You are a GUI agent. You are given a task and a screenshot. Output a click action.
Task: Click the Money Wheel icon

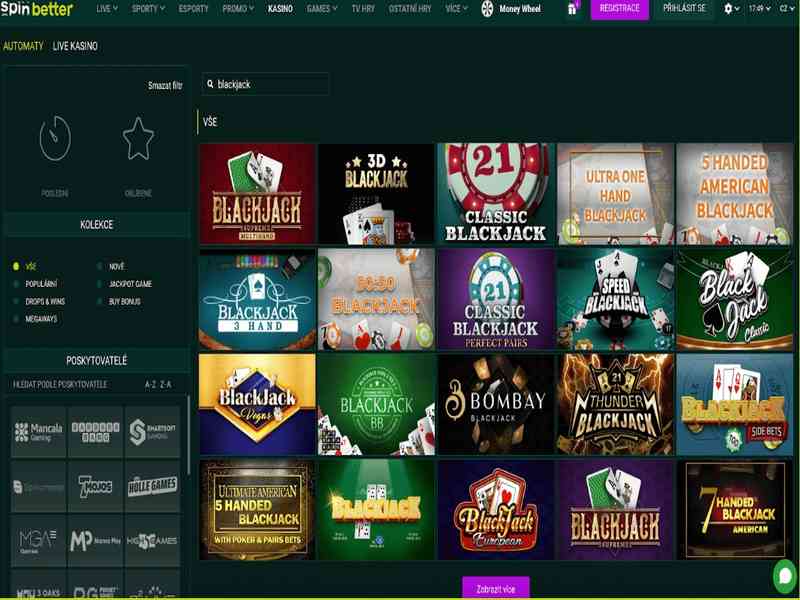point(488,9)
